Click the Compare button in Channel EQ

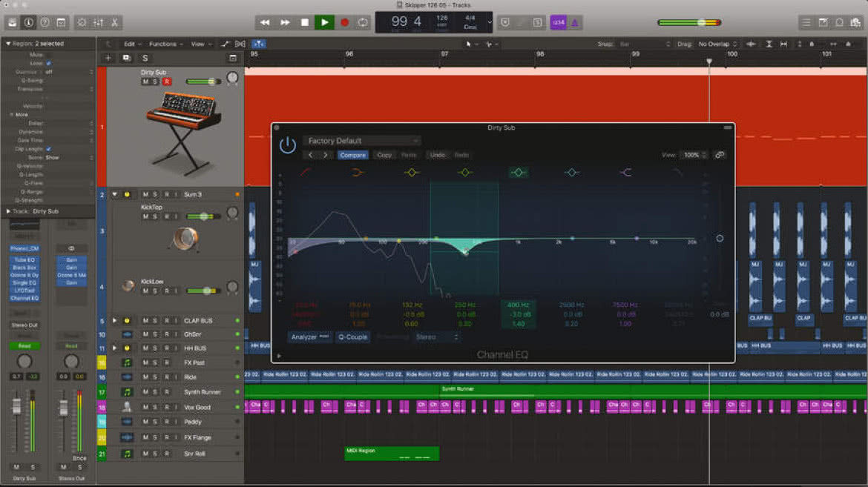coord(352,155)
